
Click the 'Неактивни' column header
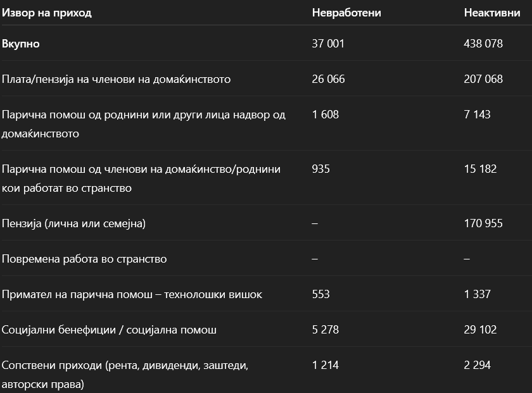[492, 13]
